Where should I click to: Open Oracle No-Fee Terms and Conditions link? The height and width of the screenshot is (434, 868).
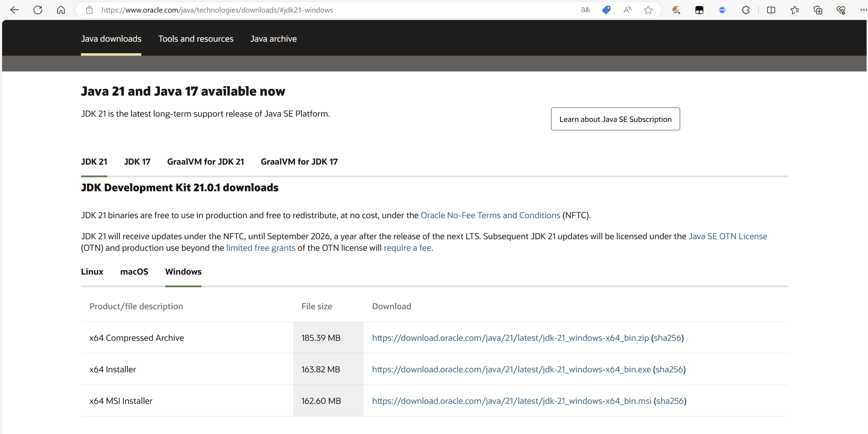point(490,215)
